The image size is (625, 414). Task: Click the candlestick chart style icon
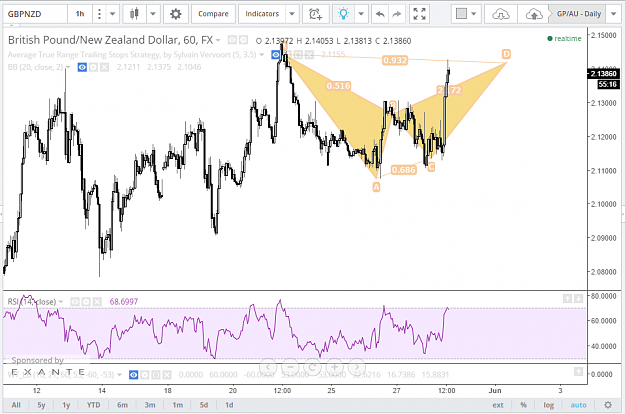[135, 14]
